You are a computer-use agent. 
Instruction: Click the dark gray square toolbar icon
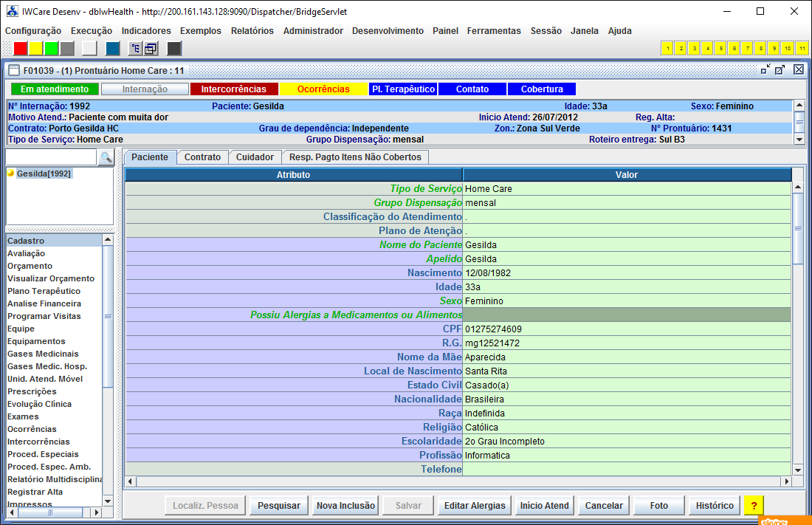[x=174, y=49]
